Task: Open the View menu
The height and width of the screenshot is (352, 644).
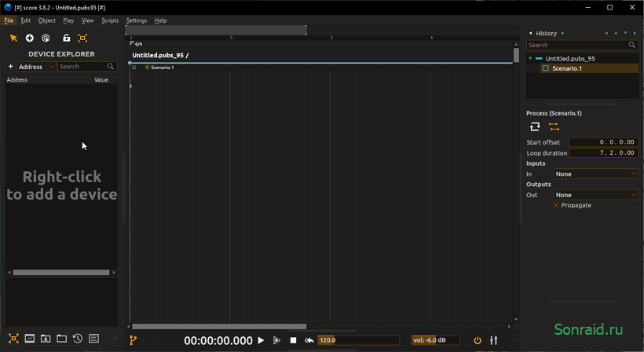Action: [x=87, y=20]
